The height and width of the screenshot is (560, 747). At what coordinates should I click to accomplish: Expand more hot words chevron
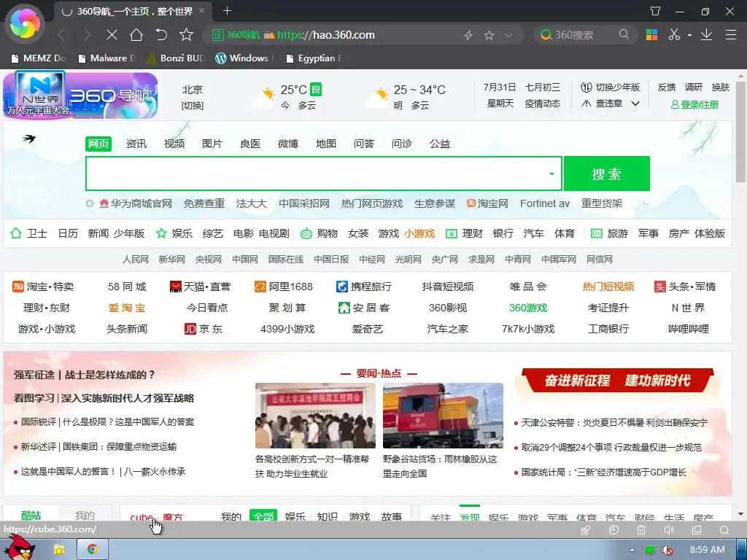click(x=646, y=204)
